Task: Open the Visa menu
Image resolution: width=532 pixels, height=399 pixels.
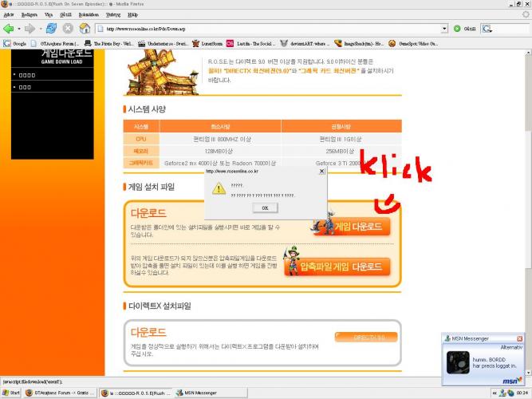Action: (x=49, y=15)
